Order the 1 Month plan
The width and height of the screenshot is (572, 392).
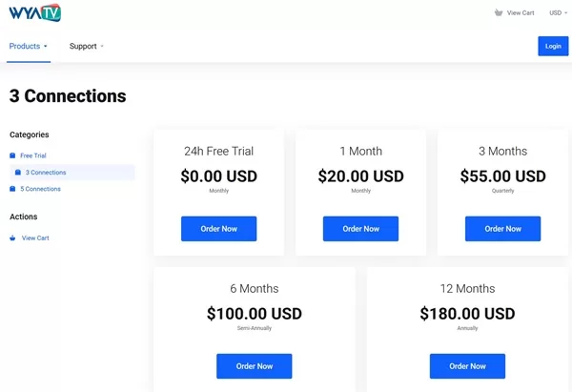[x=360, y=229]
